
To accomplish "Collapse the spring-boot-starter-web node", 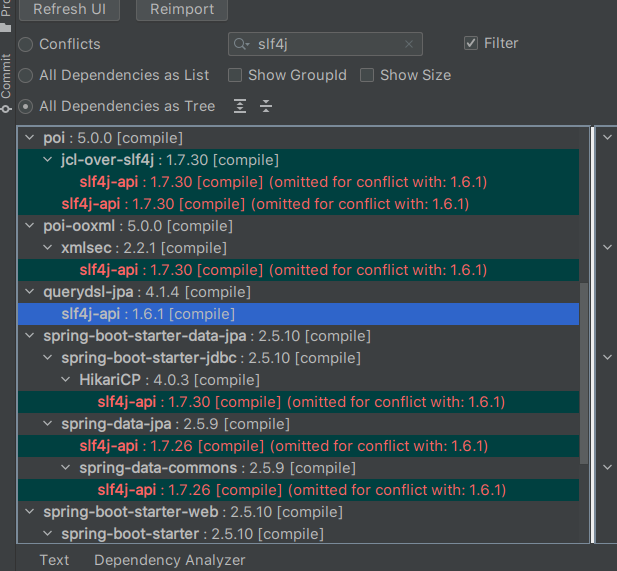I will point(30,512).
